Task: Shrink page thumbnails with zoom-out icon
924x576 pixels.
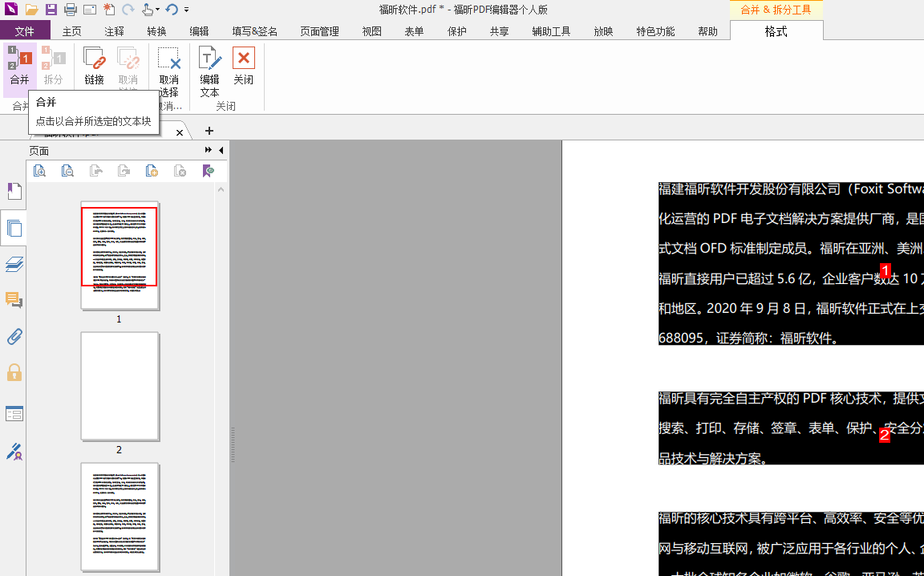Action: point(67,171)
